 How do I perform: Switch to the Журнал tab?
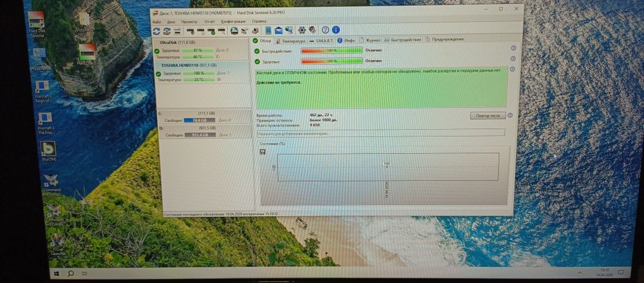tap(370, 40)
